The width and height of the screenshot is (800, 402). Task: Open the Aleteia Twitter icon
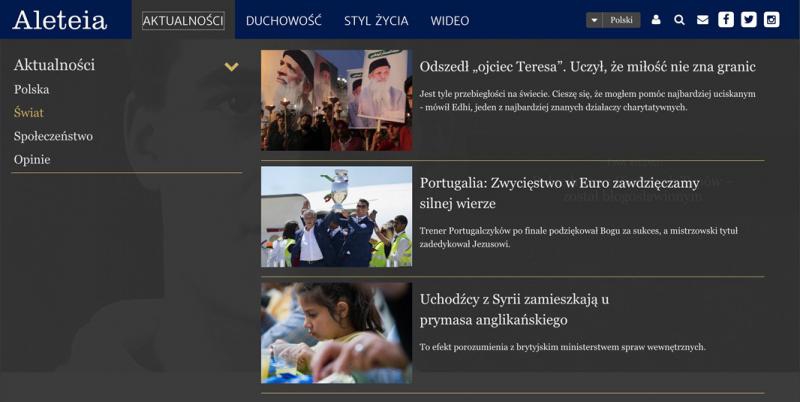748,20
